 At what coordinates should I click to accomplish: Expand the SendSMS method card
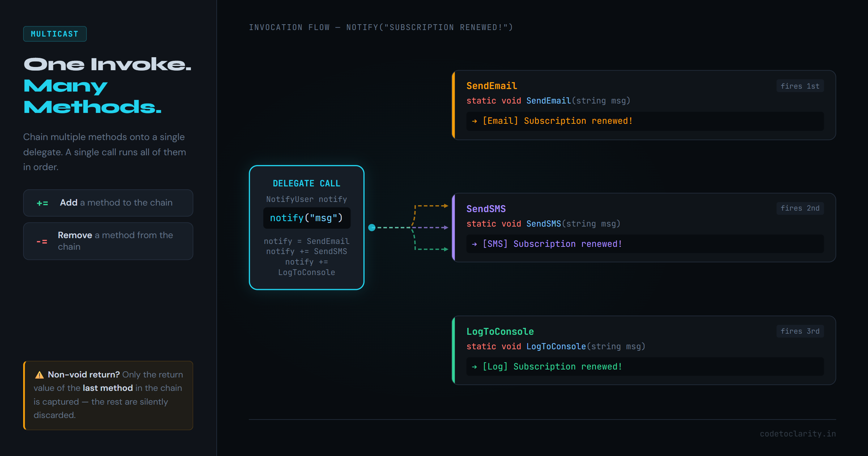point(644,228)
